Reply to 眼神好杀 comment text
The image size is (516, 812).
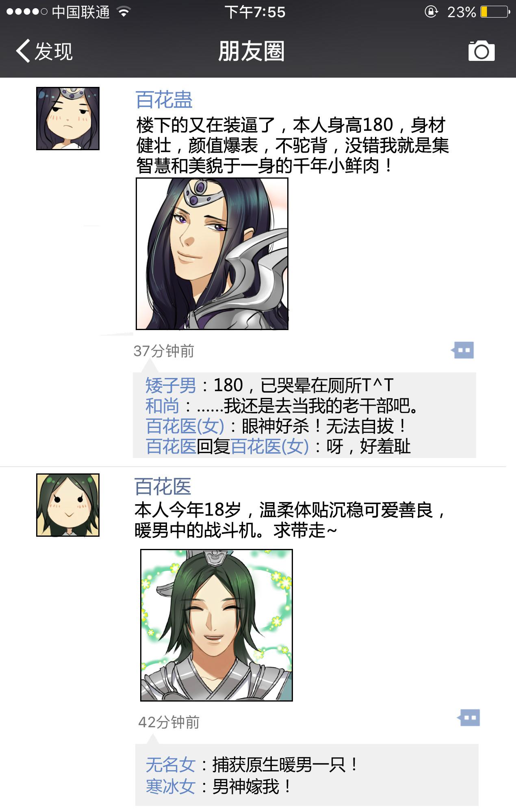(x=324, y=426)
